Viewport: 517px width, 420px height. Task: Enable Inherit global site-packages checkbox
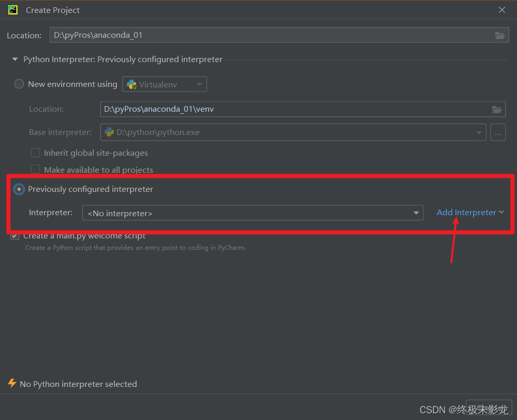(35, 153)
